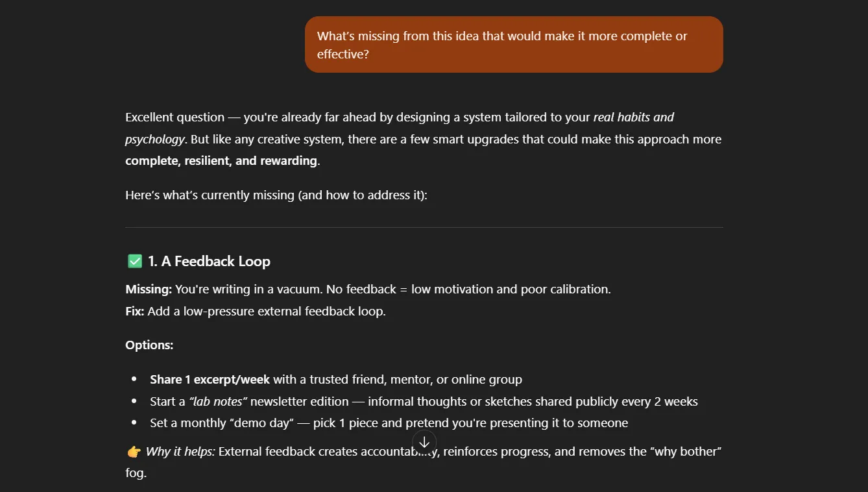
Task: Click the bold "Fix:" label
Action: 135,312
